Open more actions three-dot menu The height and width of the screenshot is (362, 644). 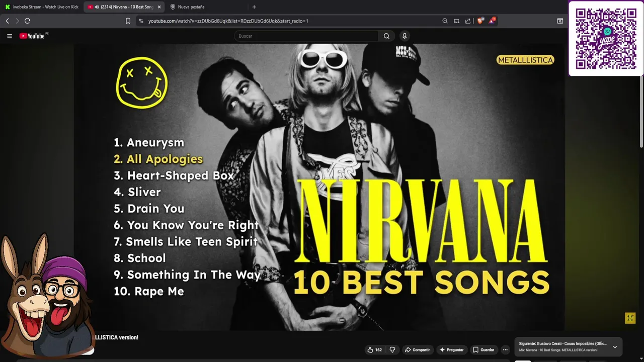click(505, 350)
